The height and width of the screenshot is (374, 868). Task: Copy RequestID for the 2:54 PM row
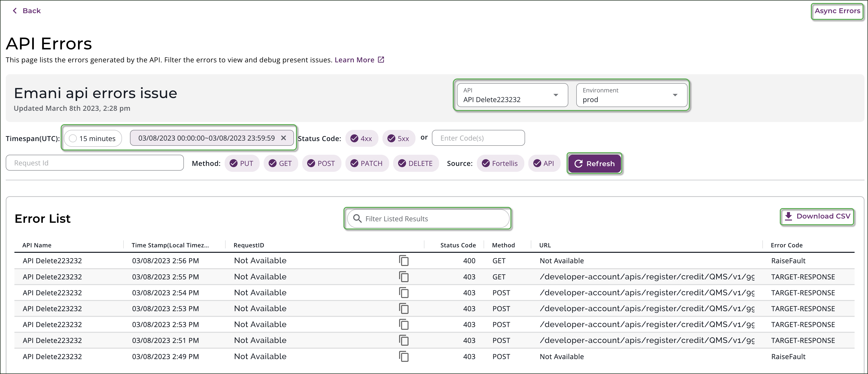[x=404, y=293]
